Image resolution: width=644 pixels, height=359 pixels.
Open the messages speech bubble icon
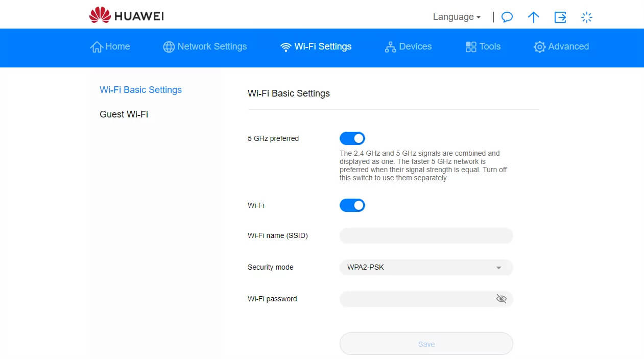tap(507, 17)
